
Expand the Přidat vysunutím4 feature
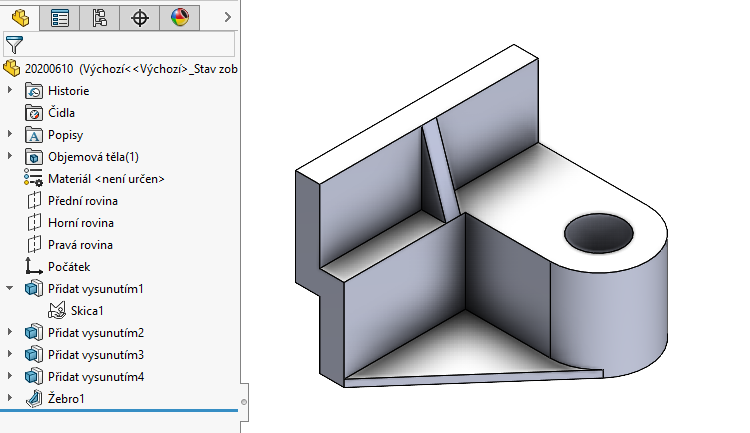pos(10,376)
